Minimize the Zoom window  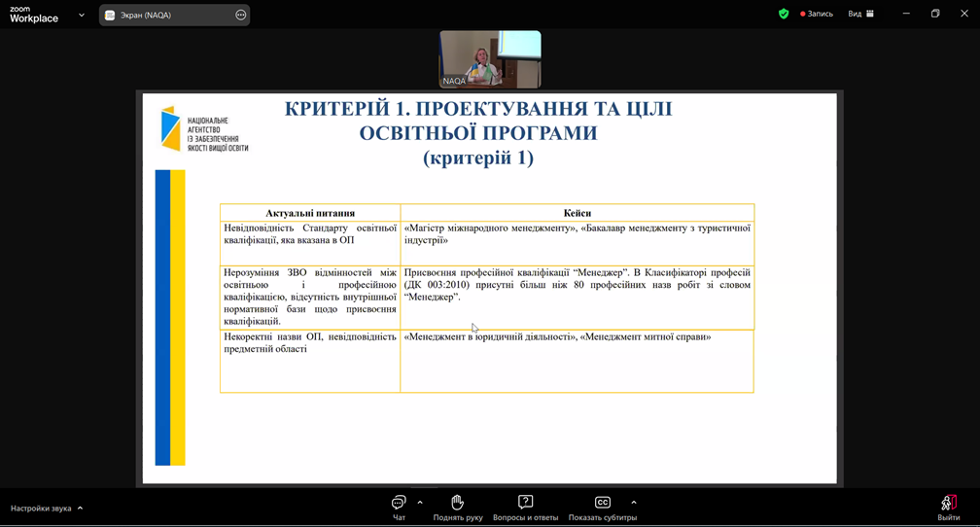tap(906, 14)
